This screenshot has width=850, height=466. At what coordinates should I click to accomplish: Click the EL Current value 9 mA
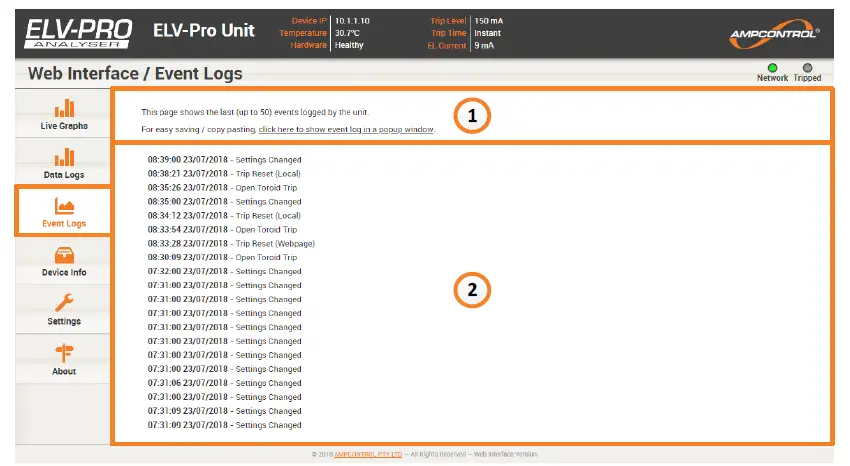[x=484, y=46]
